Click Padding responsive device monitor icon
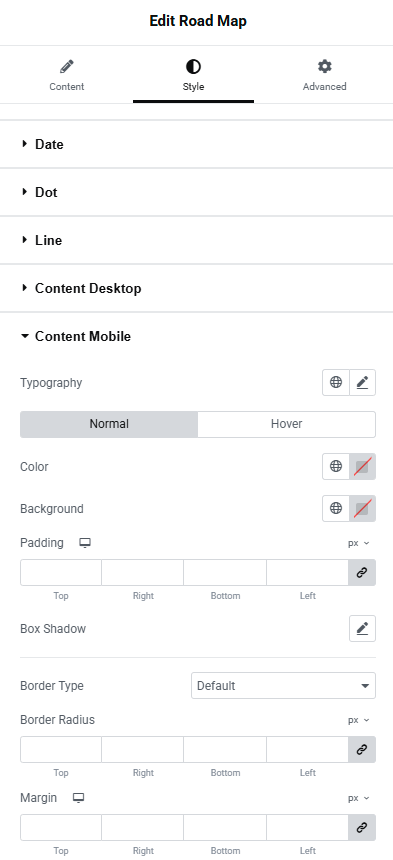The height and width of the screenshot is (860, 393). [x=85, y=543]
